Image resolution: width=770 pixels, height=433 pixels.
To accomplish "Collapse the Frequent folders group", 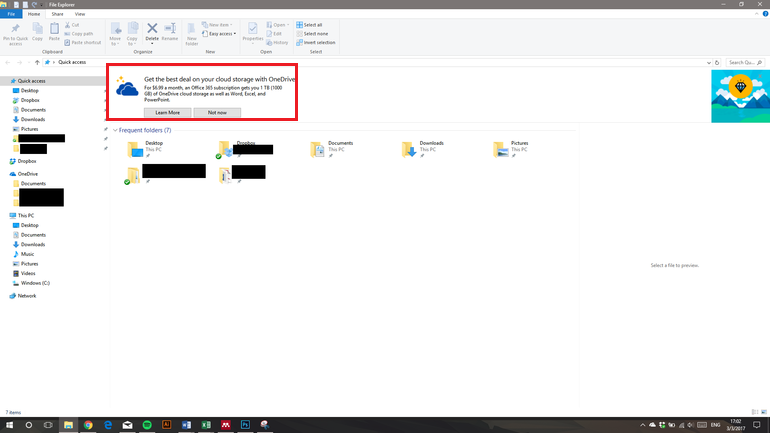I will tap(115, 130).
